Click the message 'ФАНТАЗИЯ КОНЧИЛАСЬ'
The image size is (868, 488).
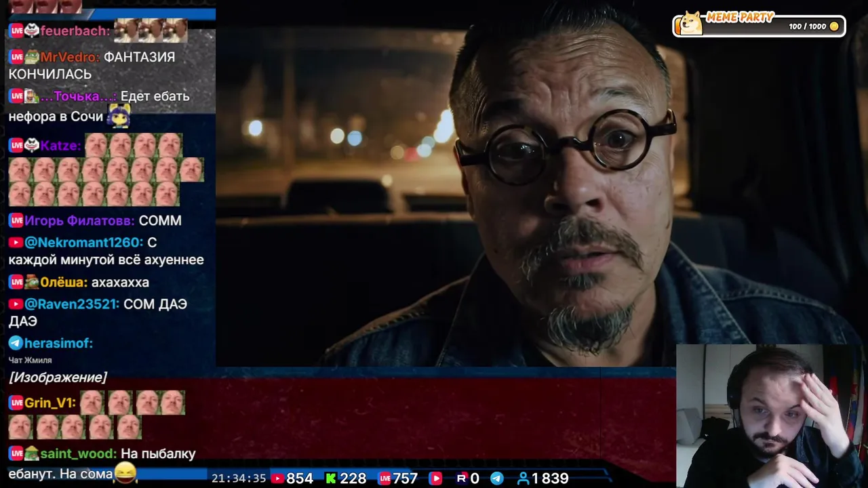pos(92,66)
